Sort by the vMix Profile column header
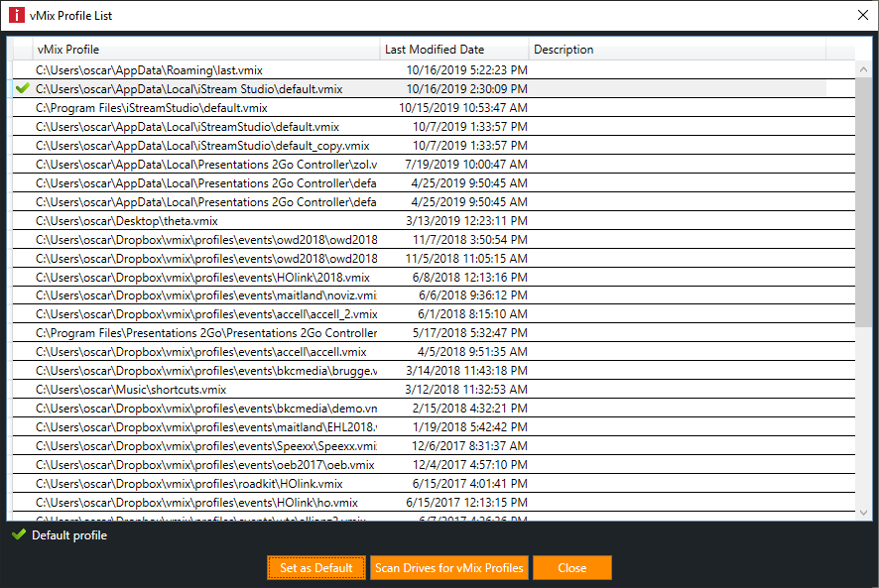This screenshot has width=879, height=588. pyautogui.click(x=206, y=50)
